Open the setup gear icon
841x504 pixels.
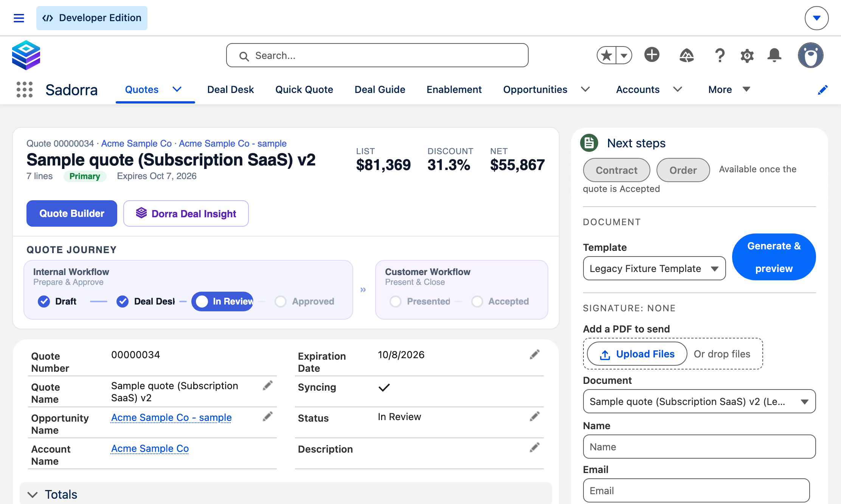point(747,56)
